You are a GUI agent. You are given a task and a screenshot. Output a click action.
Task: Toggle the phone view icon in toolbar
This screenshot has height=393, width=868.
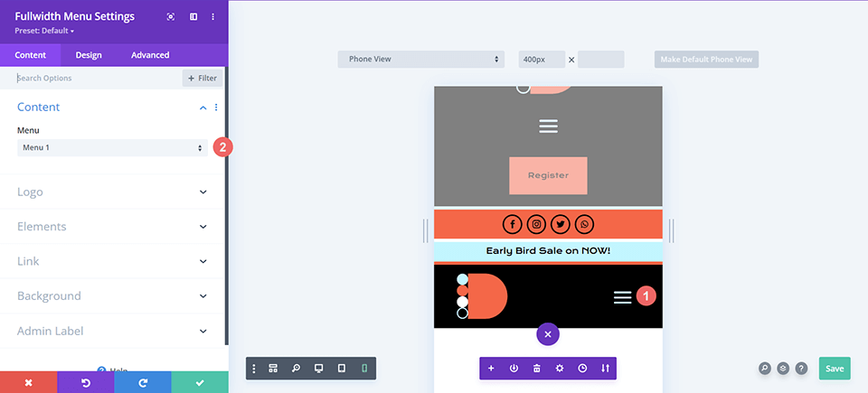point(364,369)
